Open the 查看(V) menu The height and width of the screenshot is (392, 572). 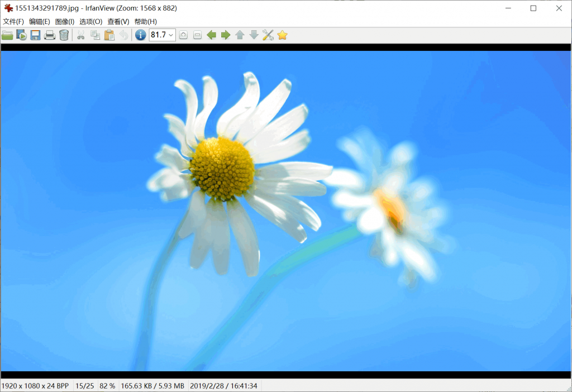click(x=118, y=22)
